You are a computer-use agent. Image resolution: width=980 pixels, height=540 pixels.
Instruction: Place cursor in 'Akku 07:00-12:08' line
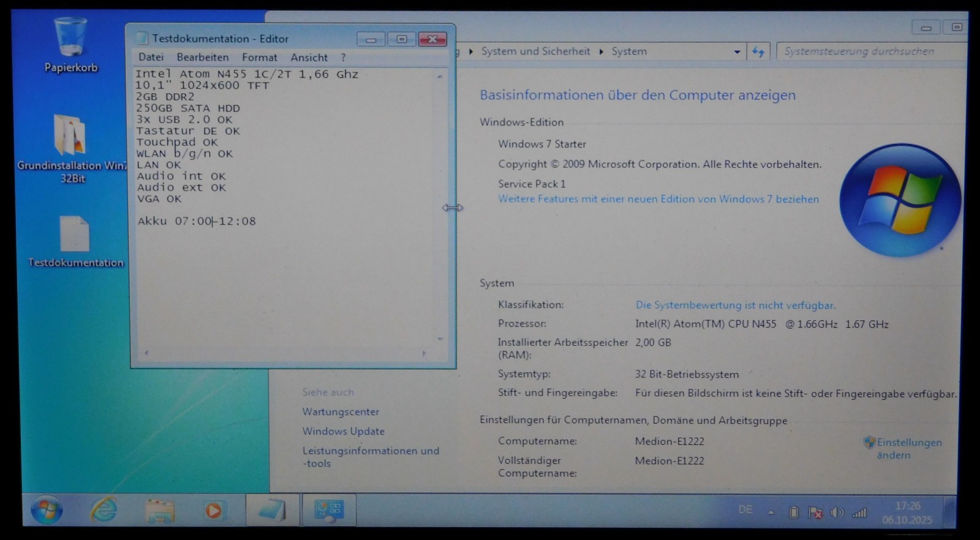point(197,221)
